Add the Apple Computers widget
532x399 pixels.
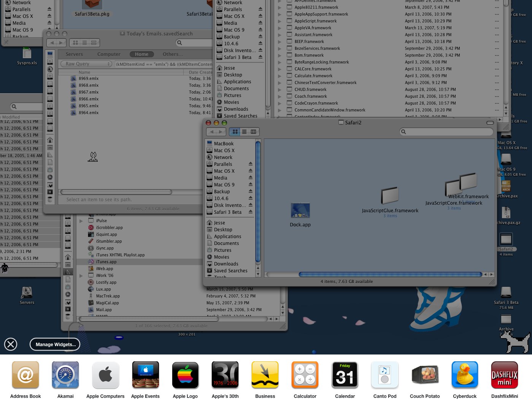(x=105, y=375)
